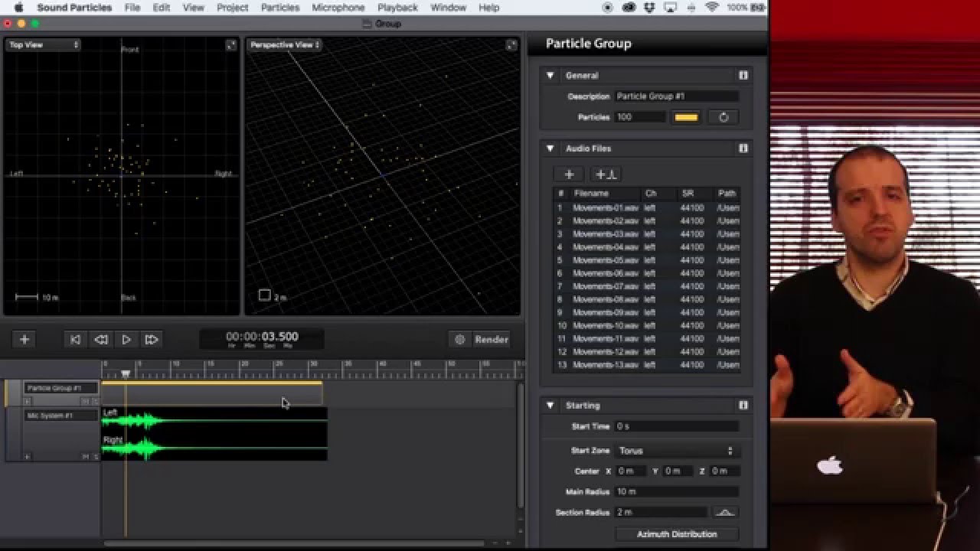Viewport: 980px width, 551px height.
Task: Click the Main Radius field
Action: coord(677,491)
